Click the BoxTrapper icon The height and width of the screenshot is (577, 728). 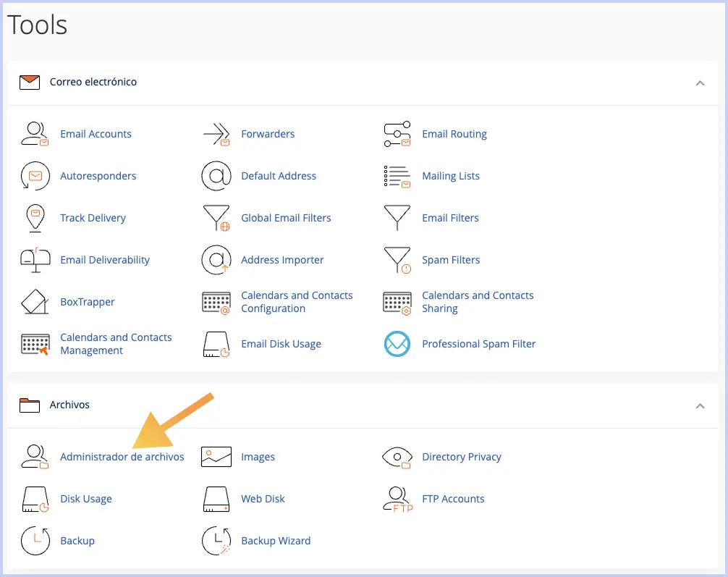pos(35,302)
